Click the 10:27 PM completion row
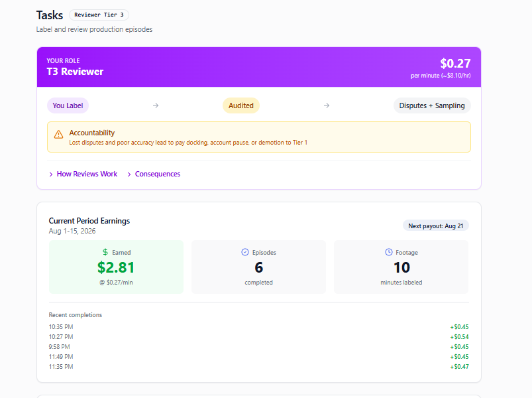The width and height of the screenshot is (532, 398). pos(258,337)
